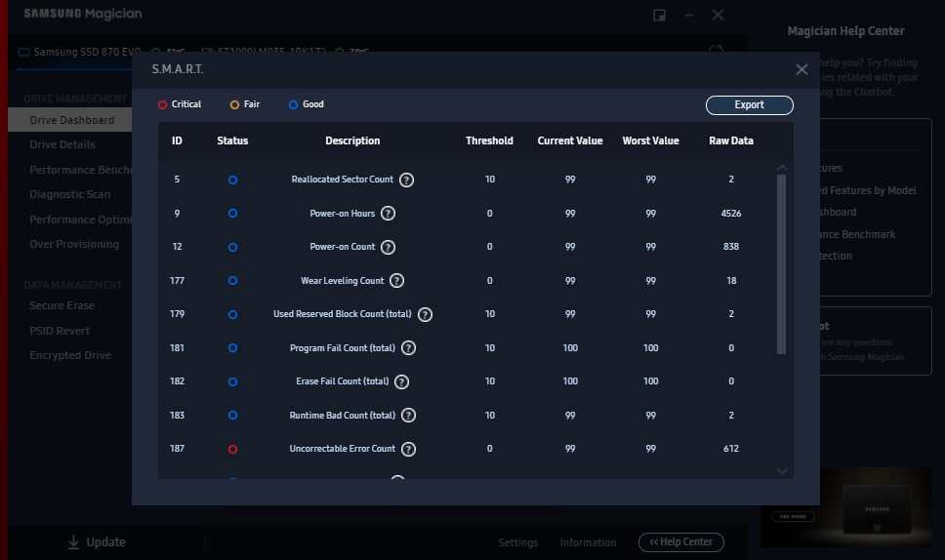Open help for Reallocated Sector Count
The width and height of the screenshot is (945, 560).
point(407,180)
